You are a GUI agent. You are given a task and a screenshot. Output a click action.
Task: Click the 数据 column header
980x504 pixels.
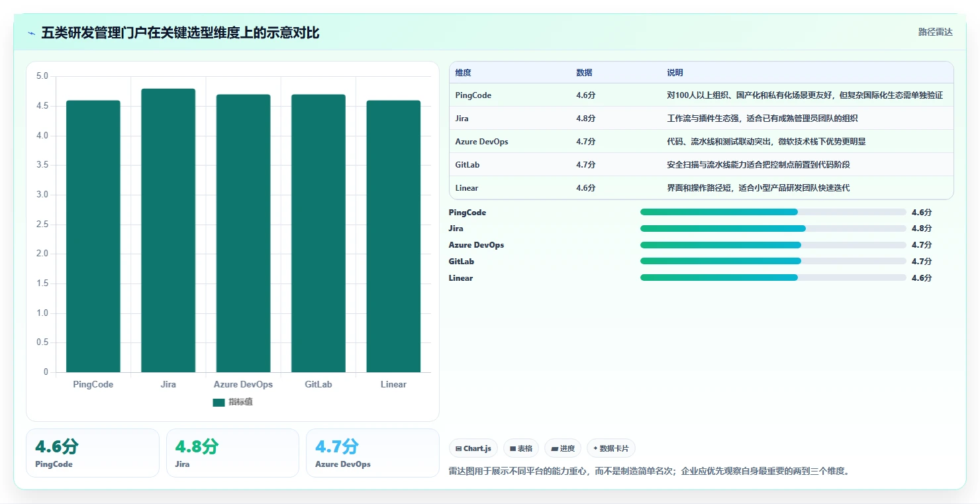click(x=584, y=73)
